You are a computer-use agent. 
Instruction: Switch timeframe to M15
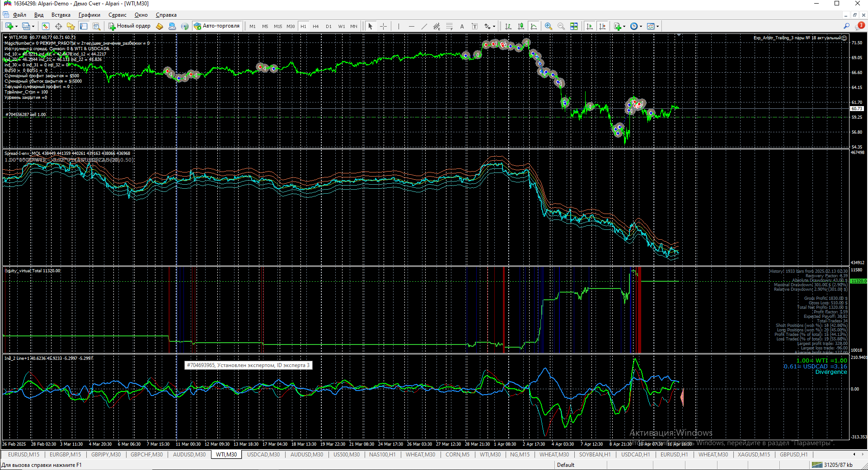[x=278, y=26]
